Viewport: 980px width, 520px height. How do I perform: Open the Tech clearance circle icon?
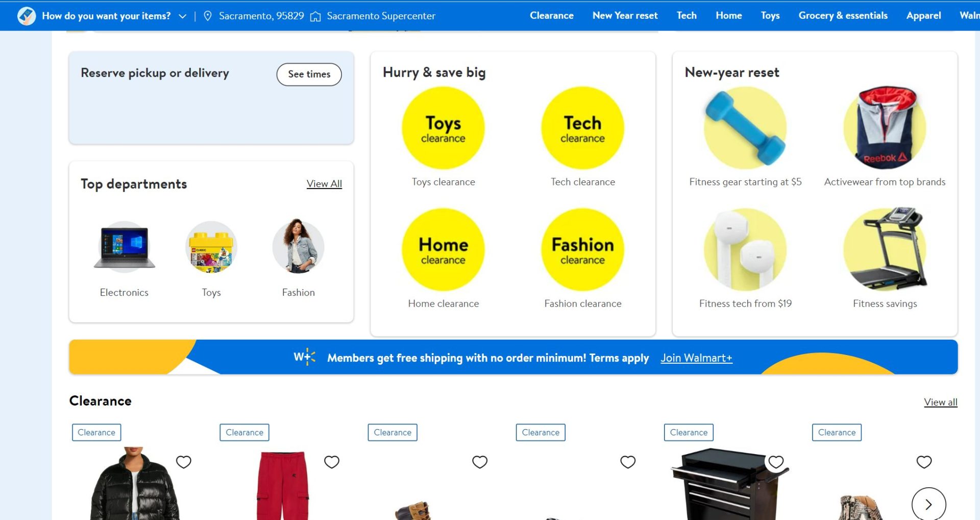(582, 128)
